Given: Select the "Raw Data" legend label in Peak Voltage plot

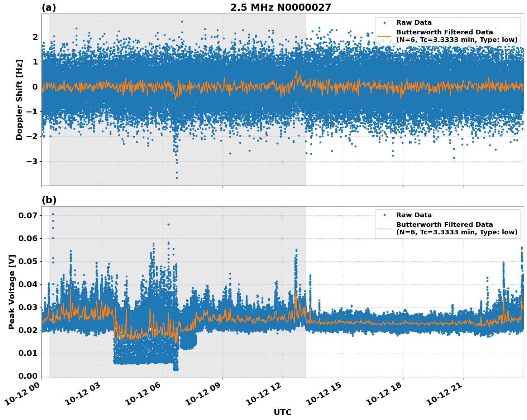Looking at the screenshot, I should pos(414,215).
